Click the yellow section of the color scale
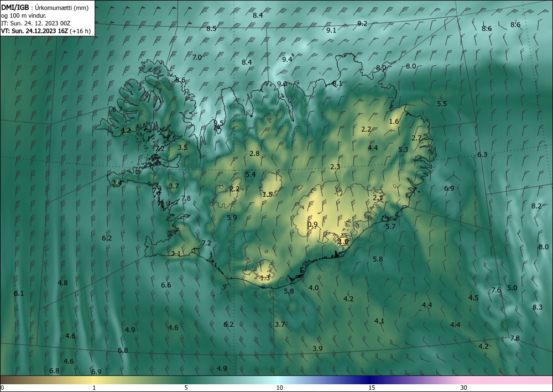This screenshot has width=553, height=392. [93, 380]
